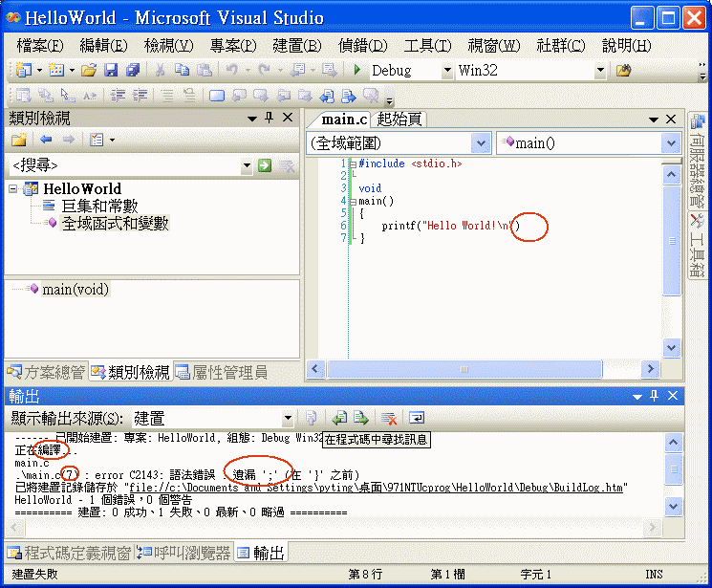Click the Copy icon in the toolbar
712x588 pixels.
click(x=183, y=70)
